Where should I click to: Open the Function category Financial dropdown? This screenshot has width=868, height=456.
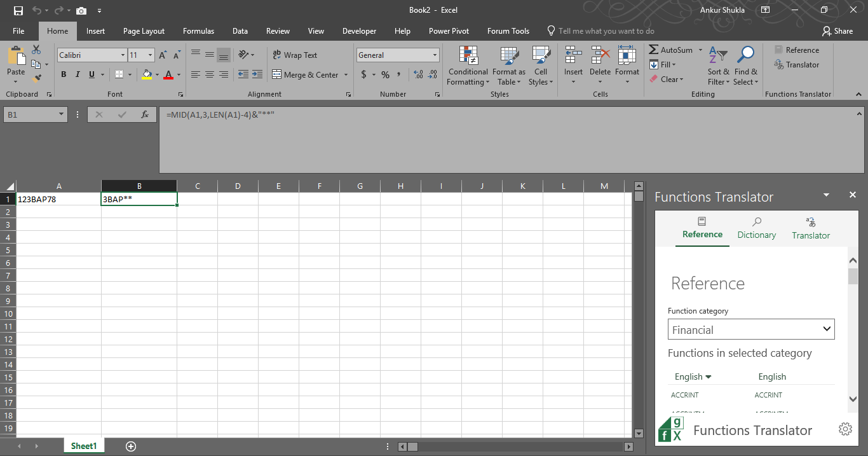751,329
